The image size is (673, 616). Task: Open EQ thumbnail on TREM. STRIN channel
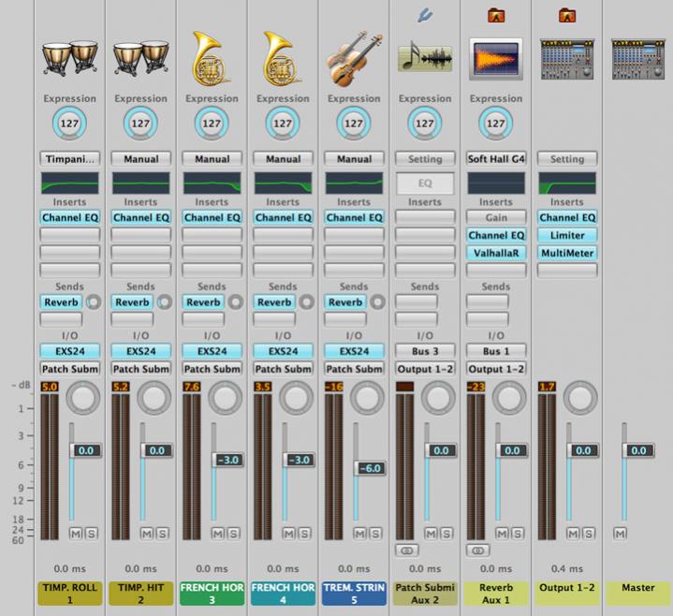354,183
